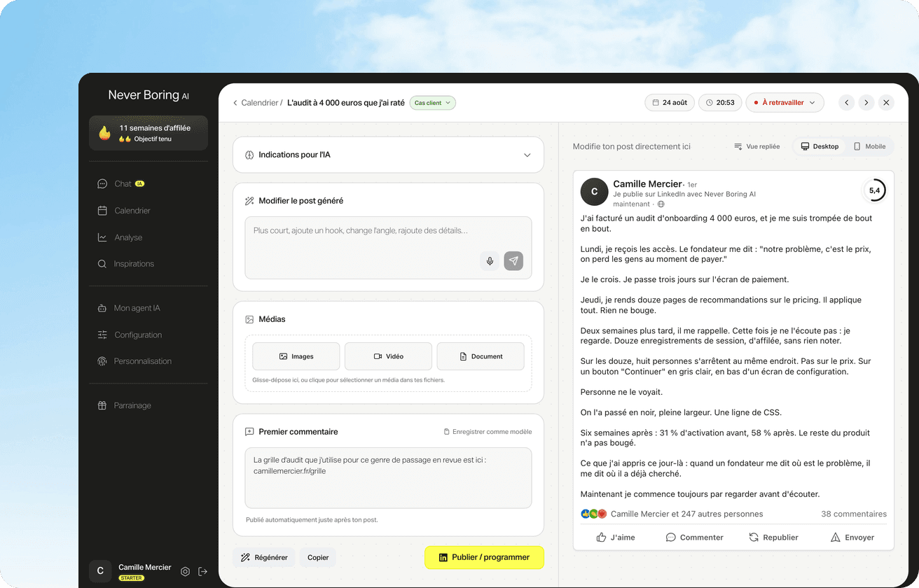This screenshot has height=588, width=919.
Task: Toggle the Vue repliée view
Action: coord(756,146)
